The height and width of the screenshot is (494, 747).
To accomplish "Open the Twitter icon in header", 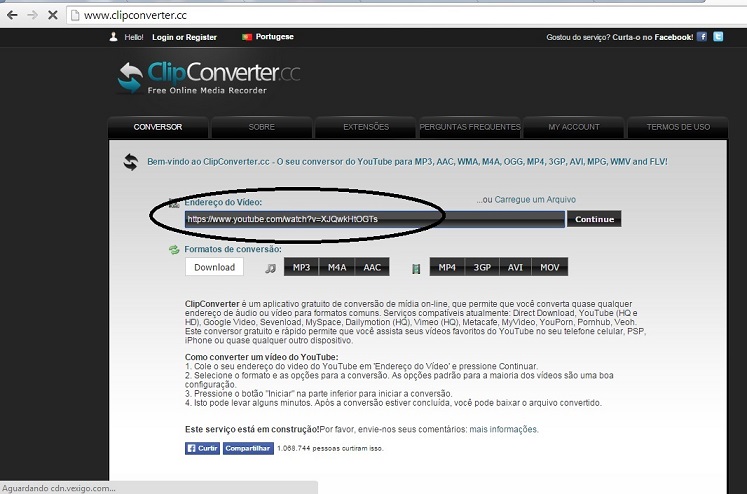I will (718, 37).
